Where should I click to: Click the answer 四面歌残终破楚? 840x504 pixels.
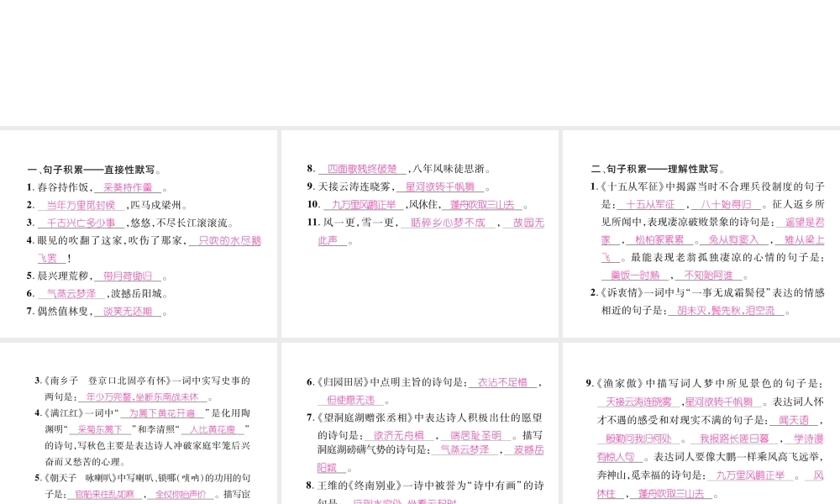pyautogui.click(x=362, y=169)
